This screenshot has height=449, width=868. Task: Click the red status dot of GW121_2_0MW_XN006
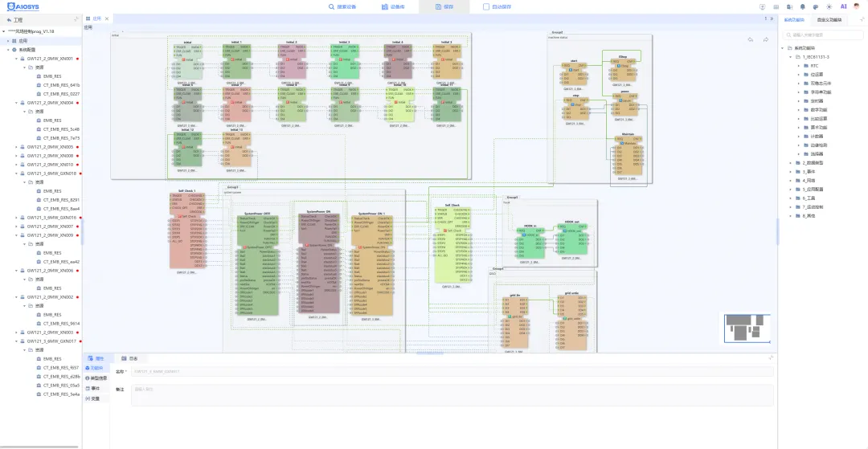pyautogui.click(x=77, y=271)
